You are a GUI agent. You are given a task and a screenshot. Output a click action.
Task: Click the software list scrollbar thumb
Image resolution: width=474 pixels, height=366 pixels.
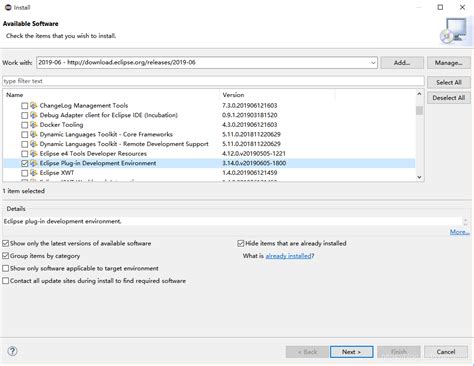click(419, 110)
